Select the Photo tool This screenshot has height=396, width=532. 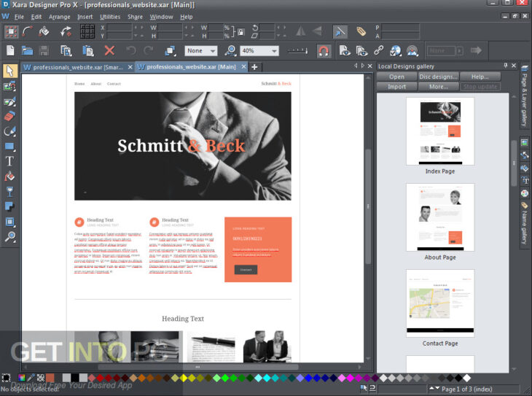(x=9, y=86)
